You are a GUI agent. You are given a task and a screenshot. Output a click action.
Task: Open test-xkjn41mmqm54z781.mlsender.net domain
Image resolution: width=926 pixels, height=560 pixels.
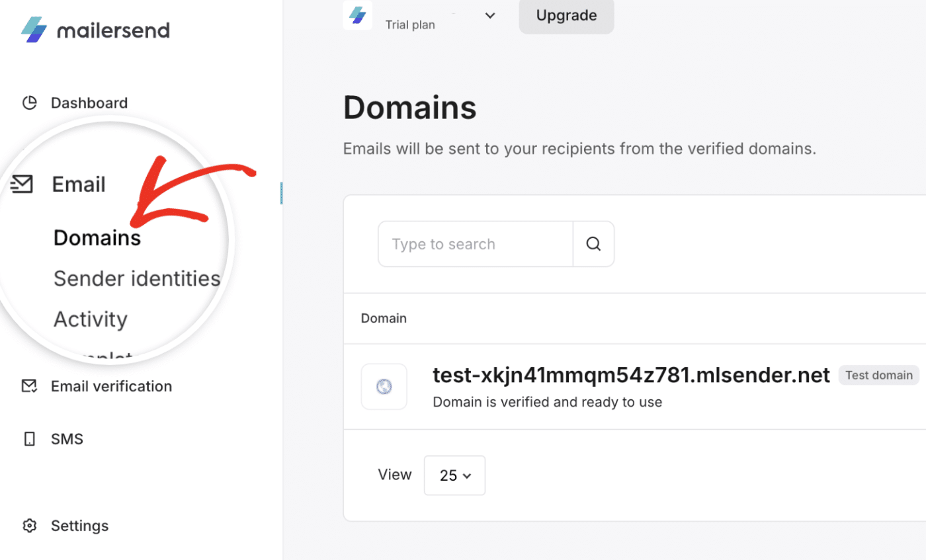pos(631,375)
